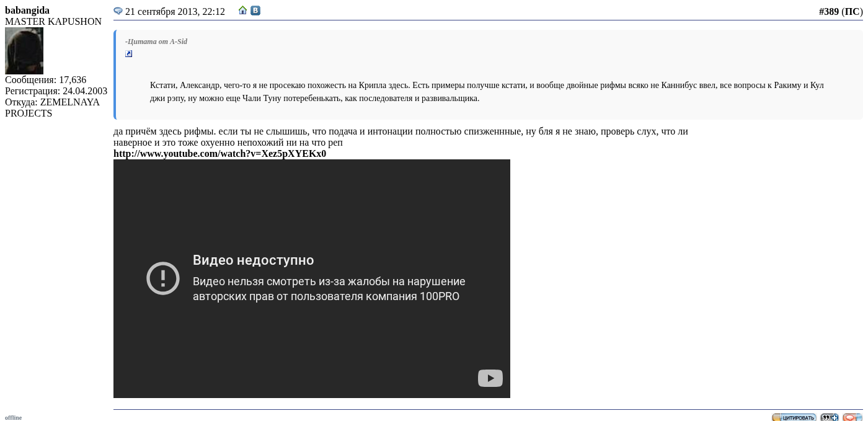Click the home page icon beside the post date
The width and height of the screenshot is (868, 421).
(x=243, y=11)
